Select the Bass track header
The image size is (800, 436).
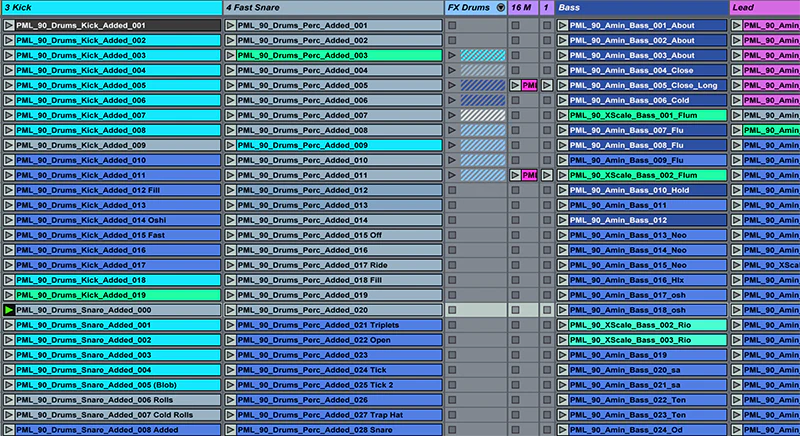point(642,8)
